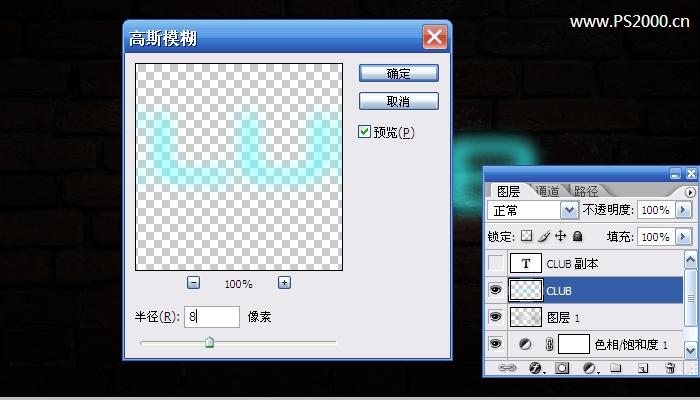The image size is (700, 400).
Task: Click the create new layer icon
Action: pos(643,368)
